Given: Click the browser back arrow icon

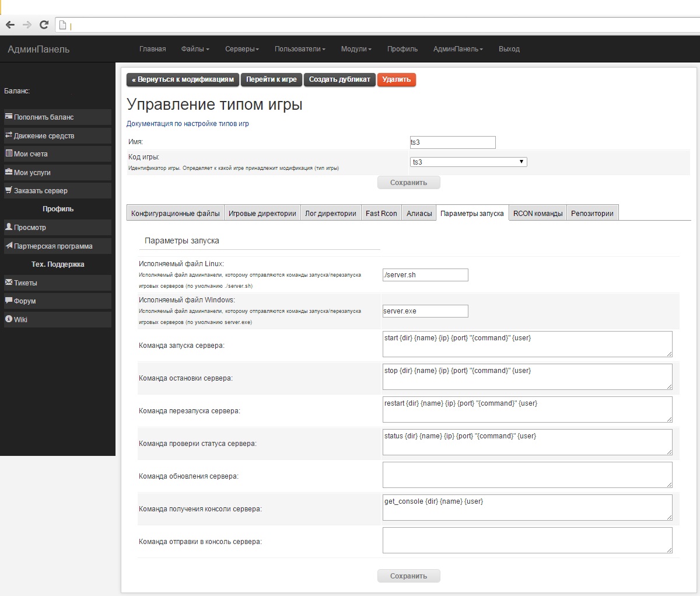Looking at the screenshot, I should [10, 25].
